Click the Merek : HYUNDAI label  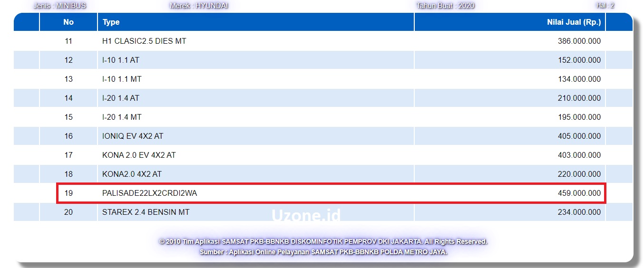tap(199, 6)
